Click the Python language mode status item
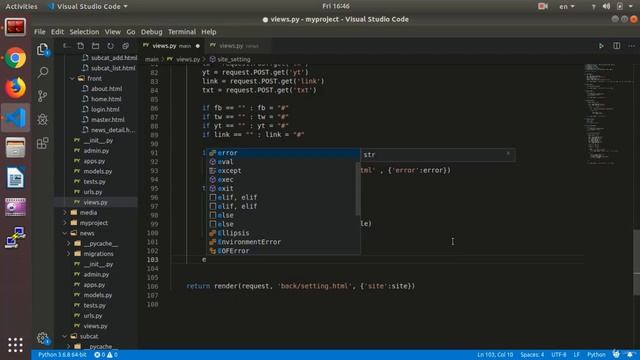Viewport: 640px width, 360px height. click(x=596, y=355)
